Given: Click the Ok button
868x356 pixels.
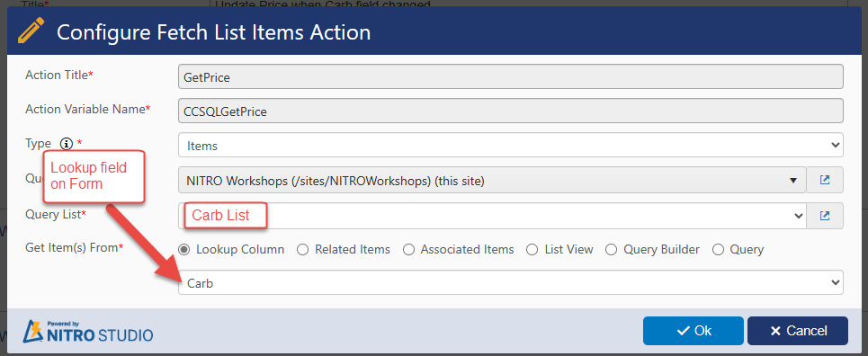Looking at the screenshot, I should pos(694,331).
